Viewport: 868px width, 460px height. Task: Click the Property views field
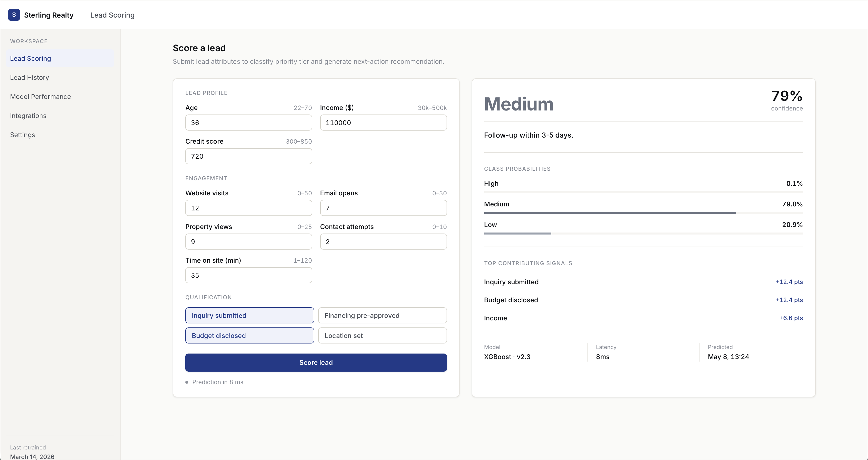(x=249, y=242)
